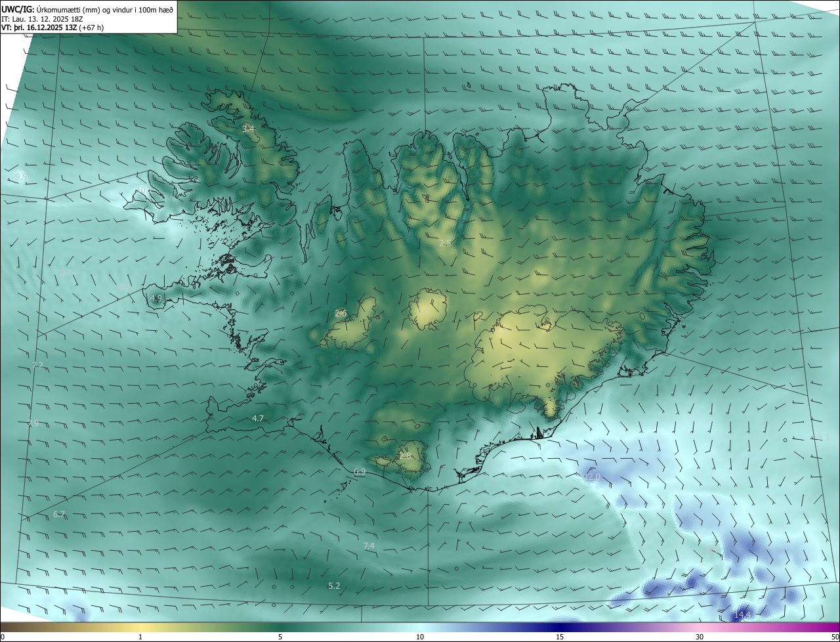
Task: Click the 7.4 value in the southern ocean
Action: [369, 546]
